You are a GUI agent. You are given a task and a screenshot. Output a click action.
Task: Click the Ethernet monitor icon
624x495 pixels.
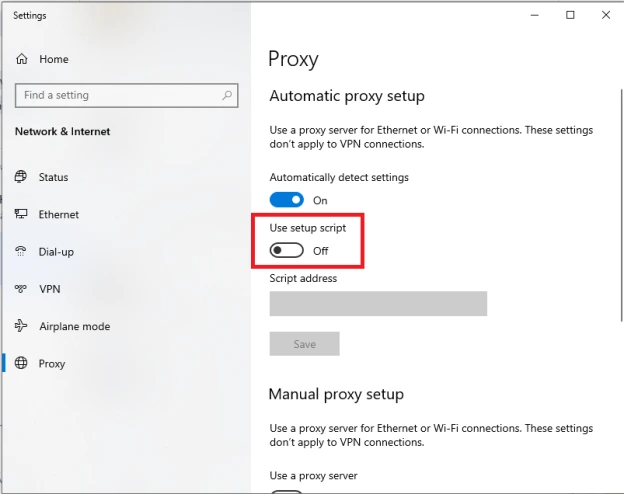[21, 214]
